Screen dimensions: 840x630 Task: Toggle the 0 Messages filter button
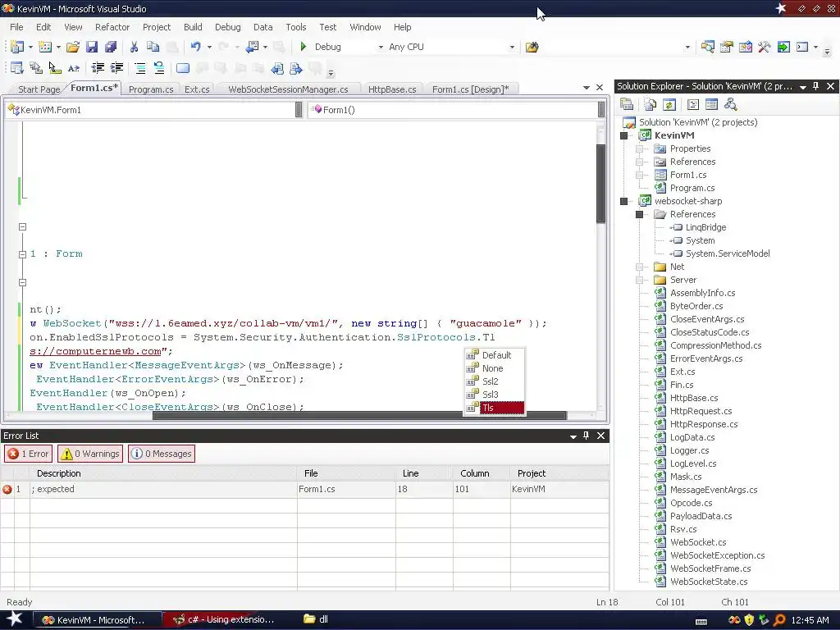(162, 454)
